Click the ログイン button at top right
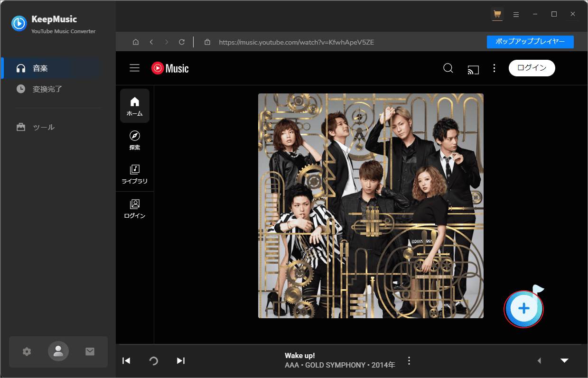Screen dimensions: 588x378 532,68
